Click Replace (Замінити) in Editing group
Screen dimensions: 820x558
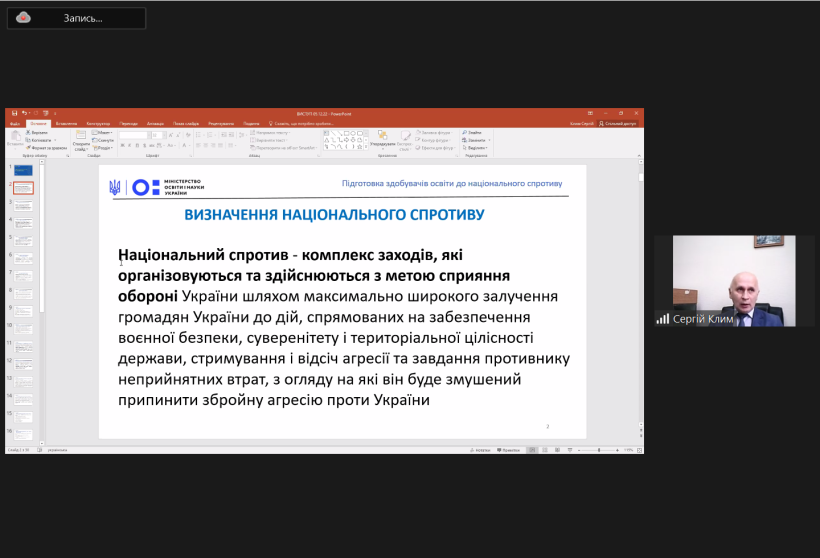pyautogui.click(x=476, y=140)
